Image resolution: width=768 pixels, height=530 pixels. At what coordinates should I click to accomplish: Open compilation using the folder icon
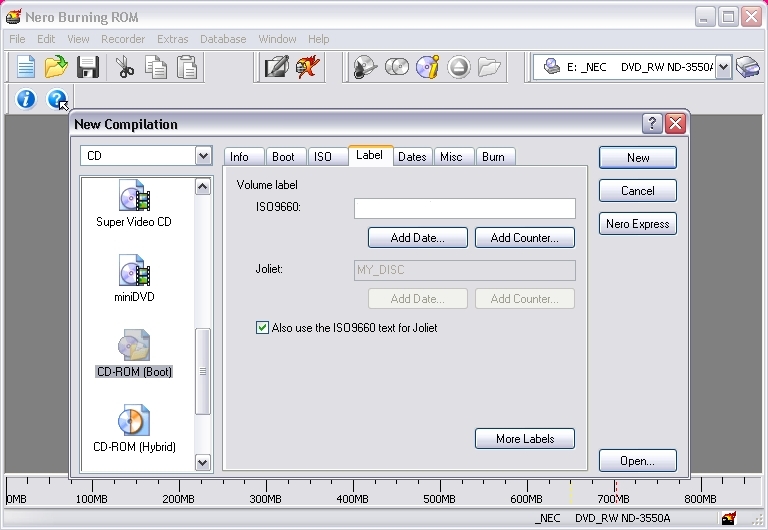pos(56,67)
